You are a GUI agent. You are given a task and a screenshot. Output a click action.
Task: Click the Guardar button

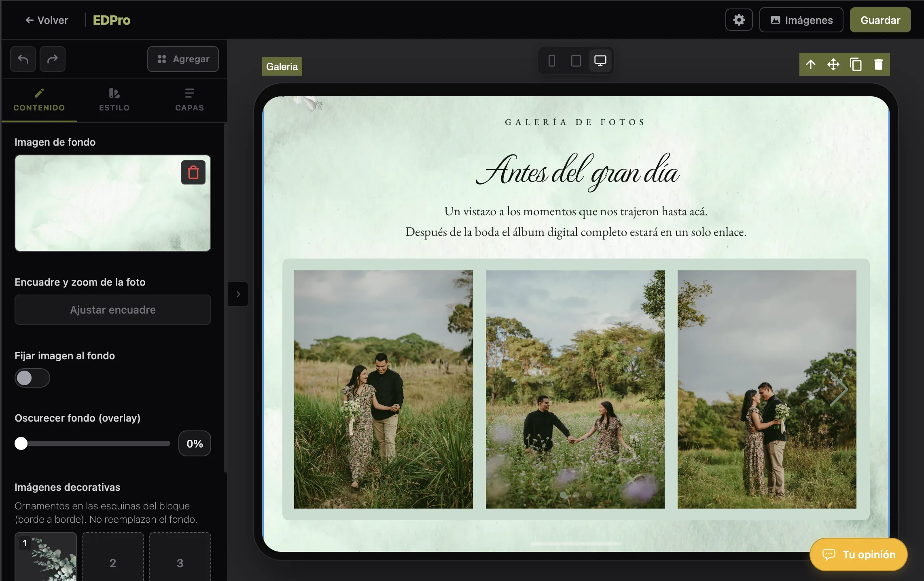(880, 20)
